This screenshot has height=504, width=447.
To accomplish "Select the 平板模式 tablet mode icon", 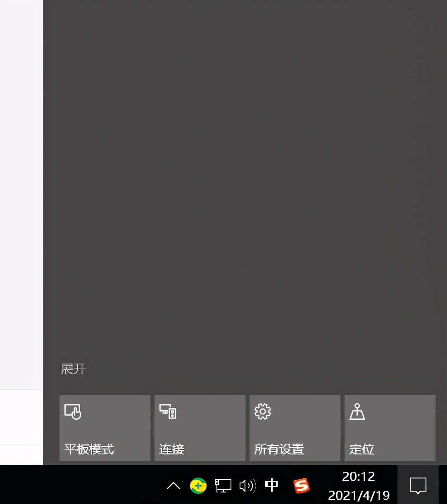I will pos(73,411).
